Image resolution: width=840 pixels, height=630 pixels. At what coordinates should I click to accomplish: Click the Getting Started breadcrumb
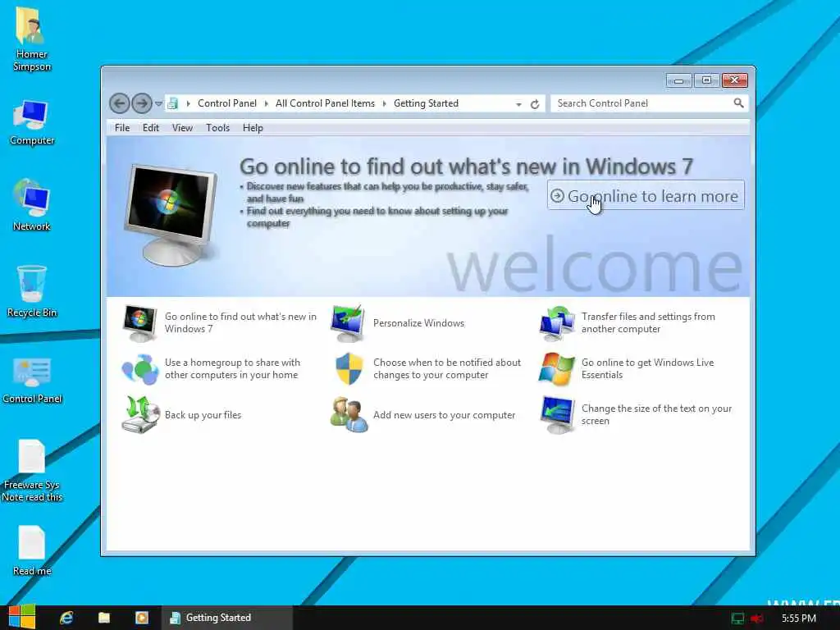(x=426, y=103)
